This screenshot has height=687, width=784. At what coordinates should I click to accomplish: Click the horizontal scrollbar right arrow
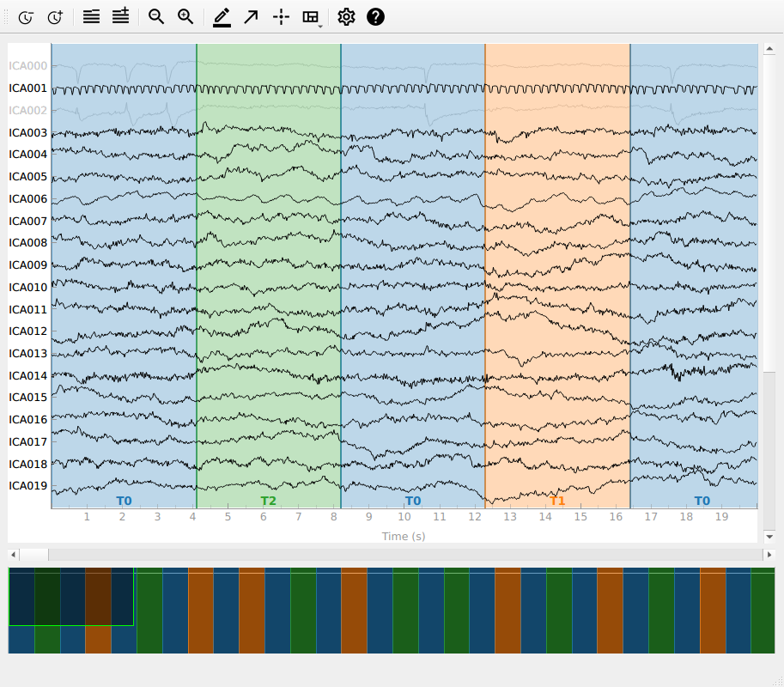click(x=769, y=555)
